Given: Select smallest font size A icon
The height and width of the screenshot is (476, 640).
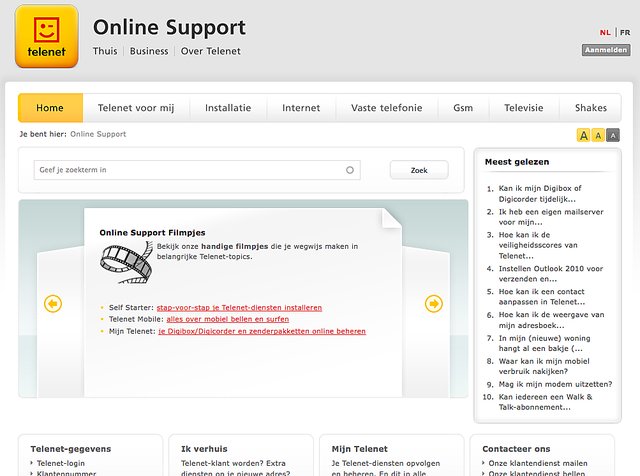Looking at the screenshot, I should pos(613,135).
